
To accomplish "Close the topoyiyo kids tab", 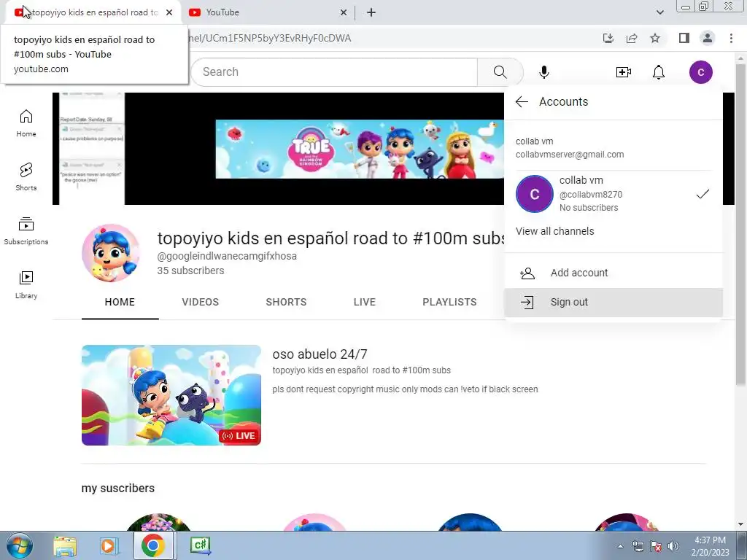I will pos(169,12).
